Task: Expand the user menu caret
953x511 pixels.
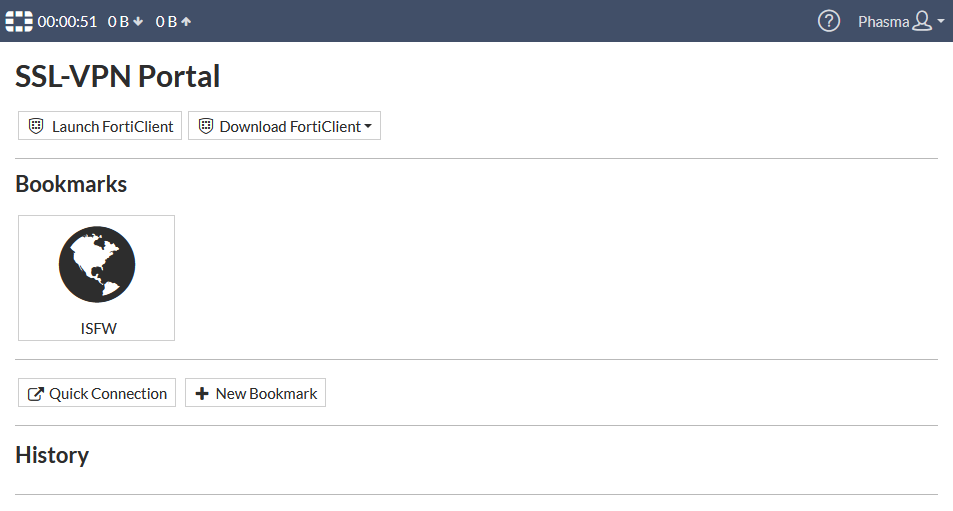Action: click(x=941, y=22)
